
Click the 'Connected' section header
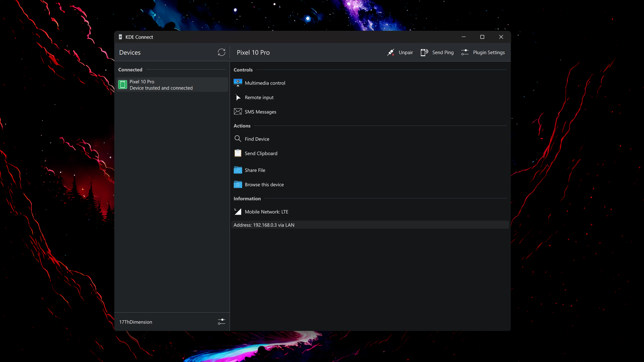pos(130,69)
